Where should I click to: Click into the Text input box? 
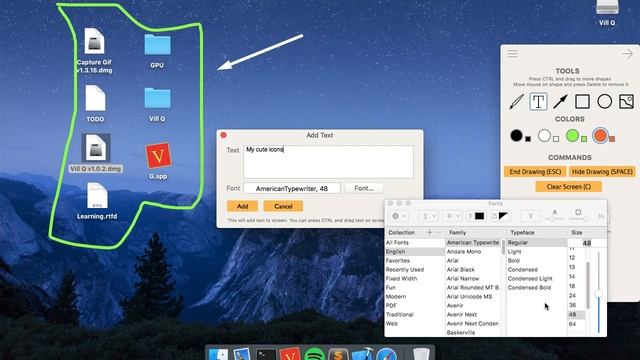(x=328, y=162)
